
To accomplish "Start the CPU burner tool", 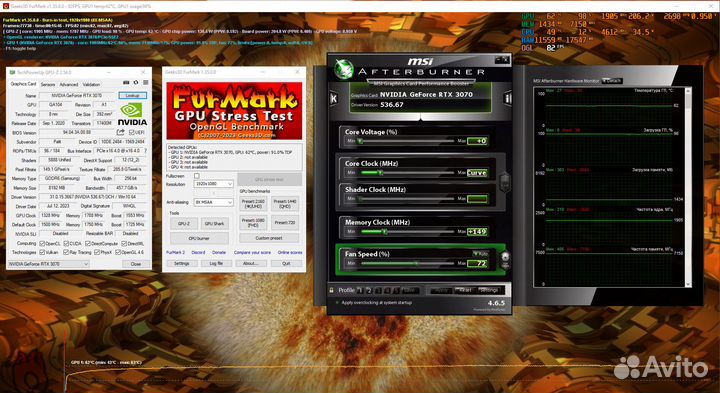I will click(x=199, y=238).
